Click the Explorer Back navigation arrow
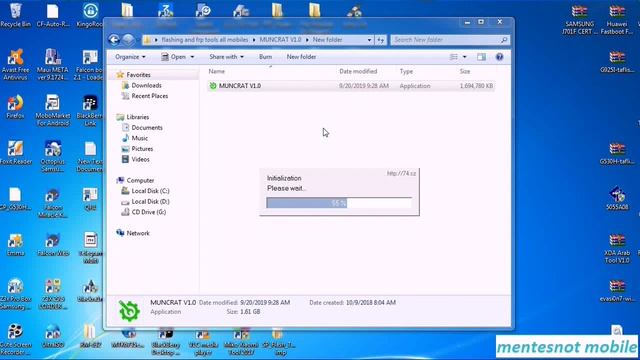 (114, 40)
